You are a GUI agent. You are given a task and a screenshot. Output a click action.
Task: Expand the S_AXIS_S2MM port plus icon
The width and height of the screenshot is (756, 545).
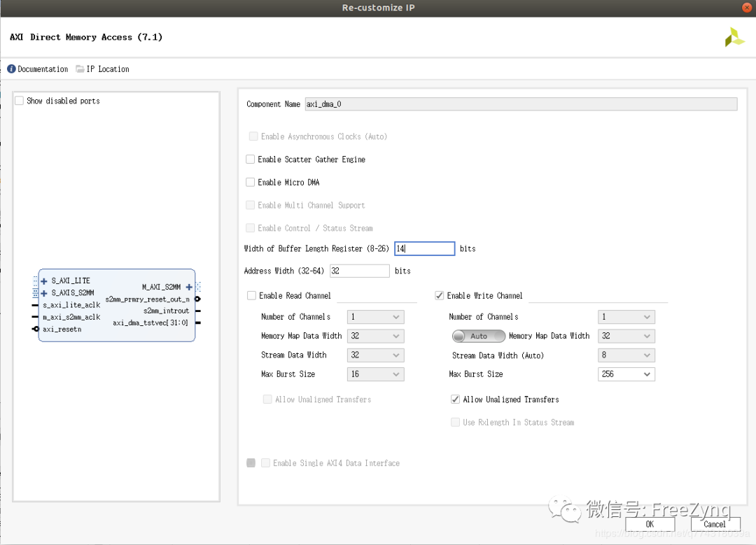pyautogui.click(x=44, y=293)
